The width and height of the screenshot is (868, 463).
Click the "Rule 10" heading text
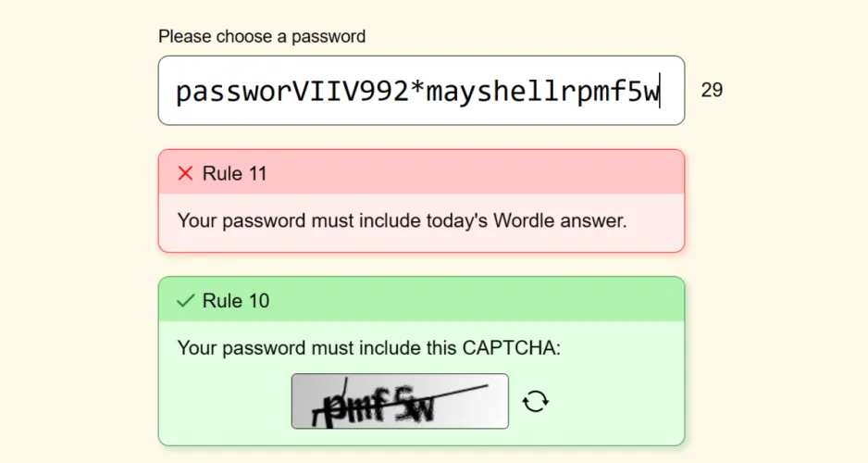pos(234,300)
